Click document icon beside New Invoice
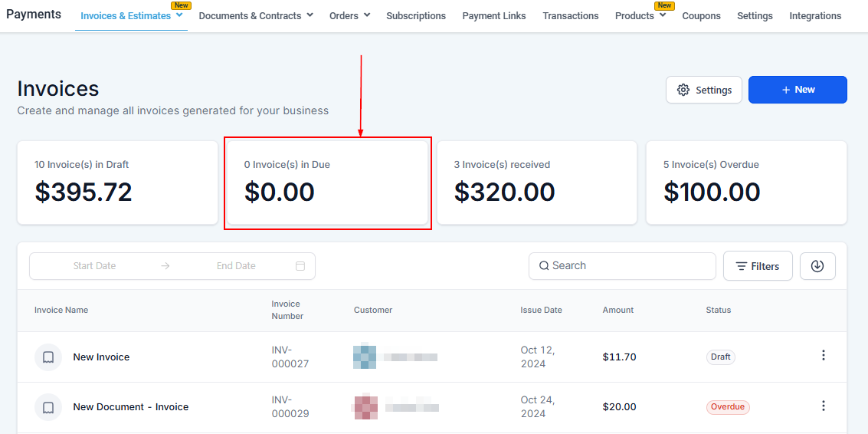The width and height of the screenshot is (868, 434). click(48, 357)
